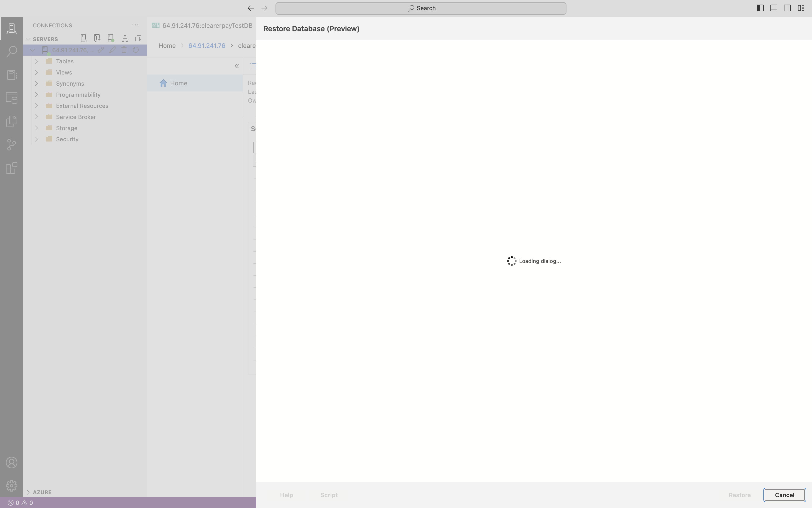Edit the 64.91.241.76 connection pencil icon
Image resolution: width=812 pixels, height=508 pixels.
pyautogui.click(x=112, y=50)
